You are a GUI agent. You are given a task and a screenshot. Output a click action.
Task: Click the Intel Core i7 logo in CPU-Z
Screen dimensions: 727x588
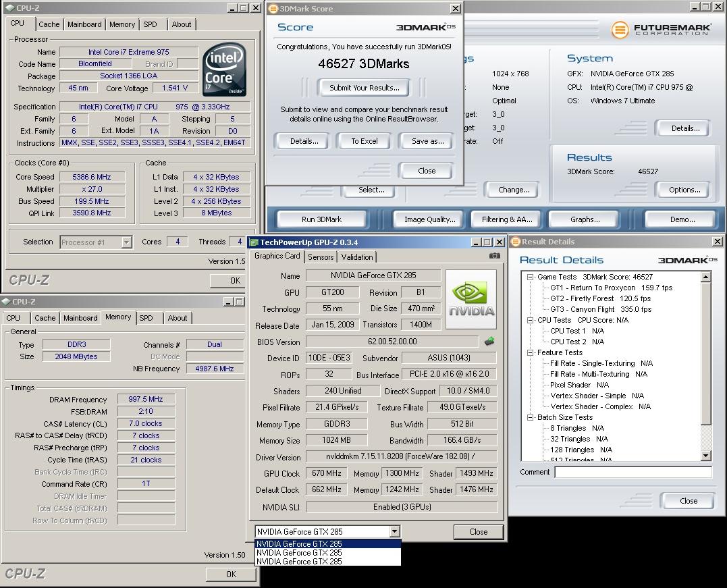click(224, 70)
